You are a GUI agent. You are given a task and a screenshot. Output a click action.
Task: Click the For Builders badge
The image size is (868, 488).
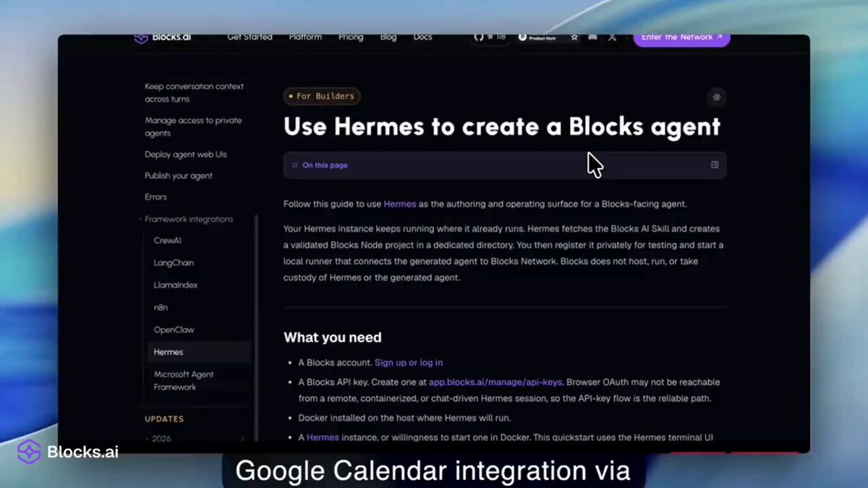click(x=322, y=96)
